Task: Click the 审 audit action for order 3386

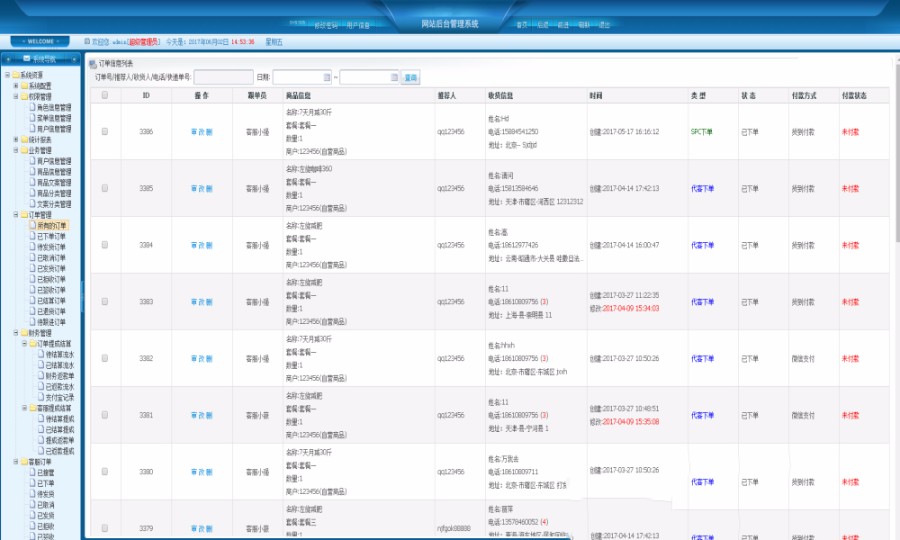Action: coord(194,132)
